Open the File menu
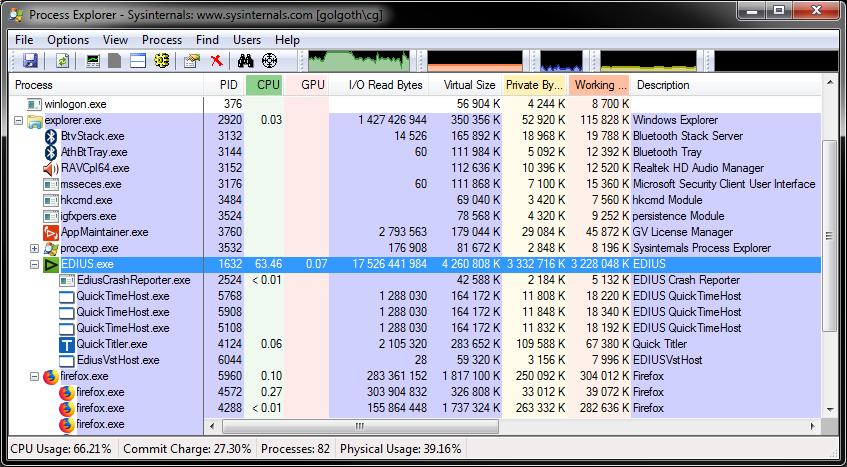847x467 pixels. tap(24, 40)
